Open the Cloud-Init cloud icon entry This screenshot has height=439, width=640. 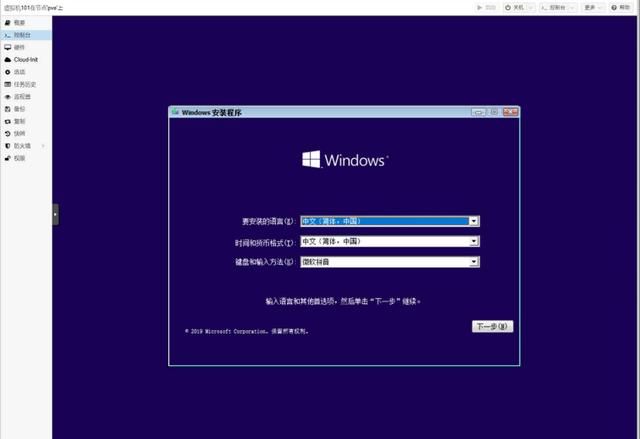tap(7, 60)
